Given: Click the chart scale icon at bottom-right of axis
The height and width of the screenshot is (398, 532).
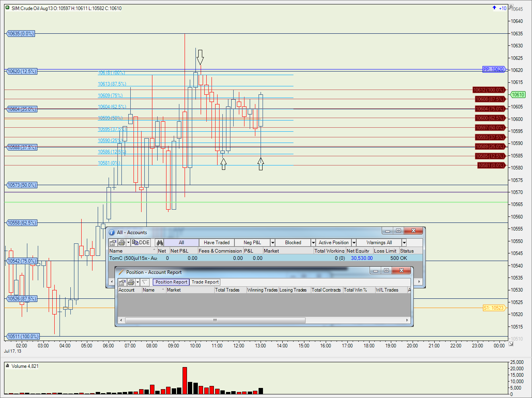Looking at the screenshot, I should (511, 343).
